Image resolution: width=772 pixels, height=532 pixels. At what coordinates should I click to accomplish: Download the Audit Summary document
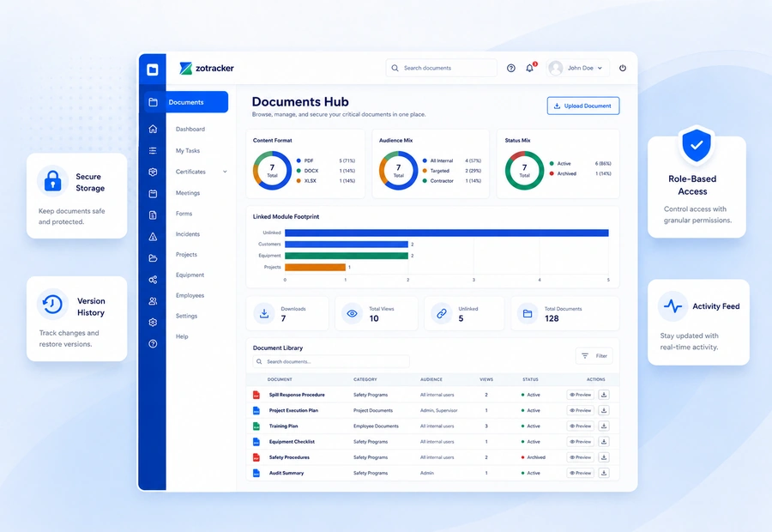pos(604,473)
